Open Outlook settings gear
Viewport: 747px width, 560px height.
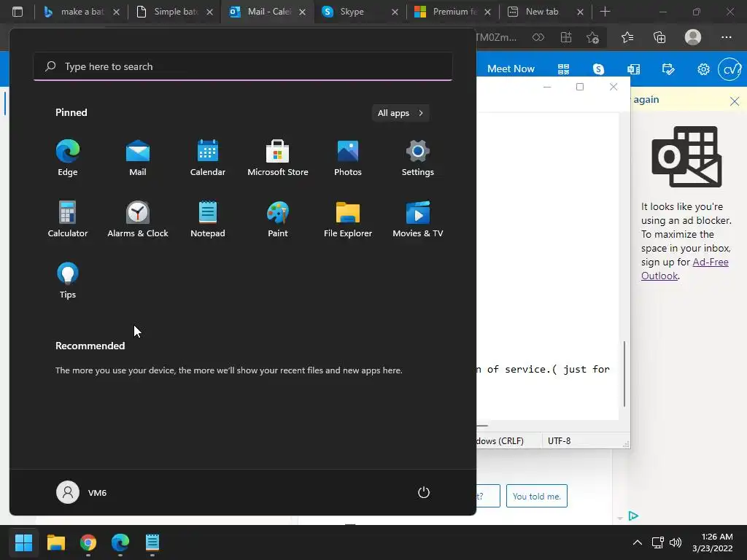(x=703, y=69)
